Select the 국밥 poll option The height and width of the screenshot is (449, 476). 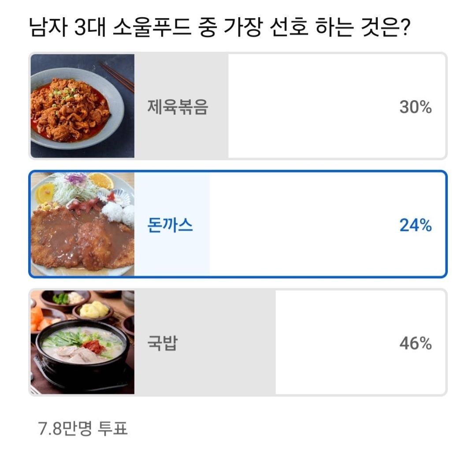[238, 342]
